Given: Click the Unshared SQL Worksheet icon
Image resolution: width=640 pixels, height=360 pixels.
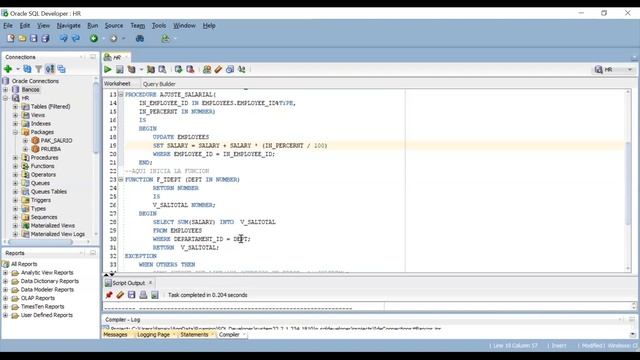Looking at the screenshot, I should [x=207, y=69].
